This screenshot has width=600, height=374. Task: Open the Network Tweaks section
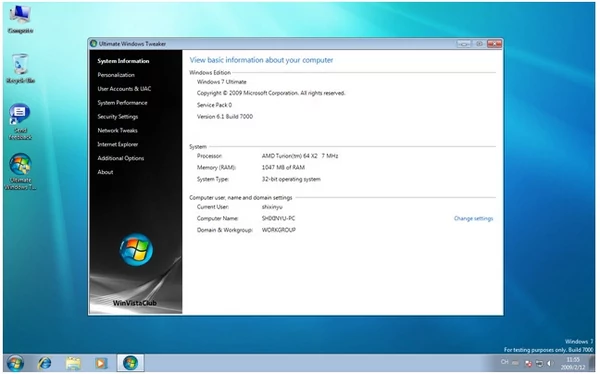click(x=117, y=131)
